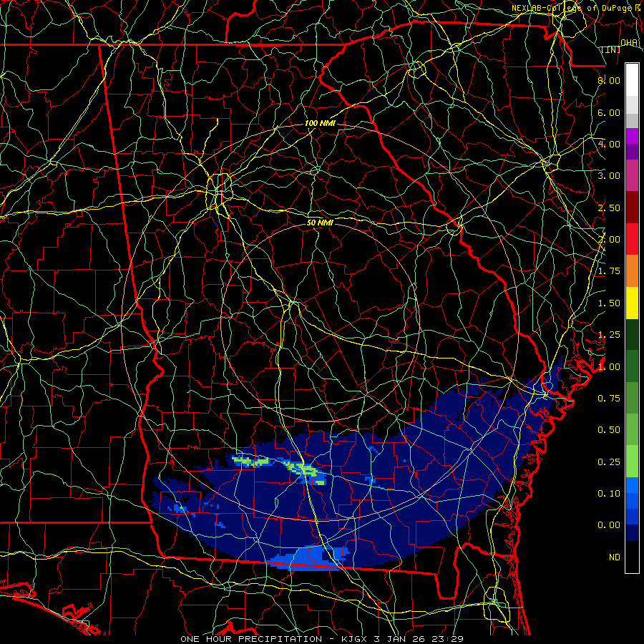
Task: Click the 2.00 legend value
Action: pyautogui.click(x=609, y=240)
